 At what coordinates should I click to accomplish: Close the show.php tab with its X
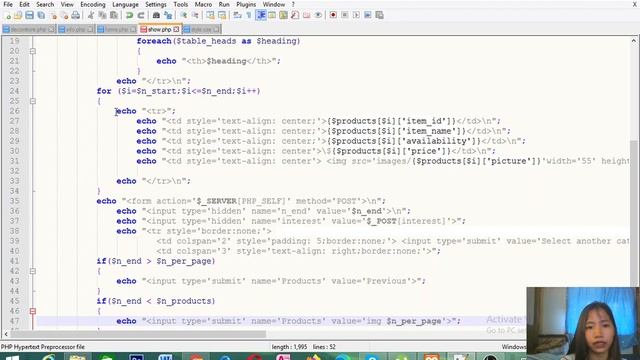point(176,29)
